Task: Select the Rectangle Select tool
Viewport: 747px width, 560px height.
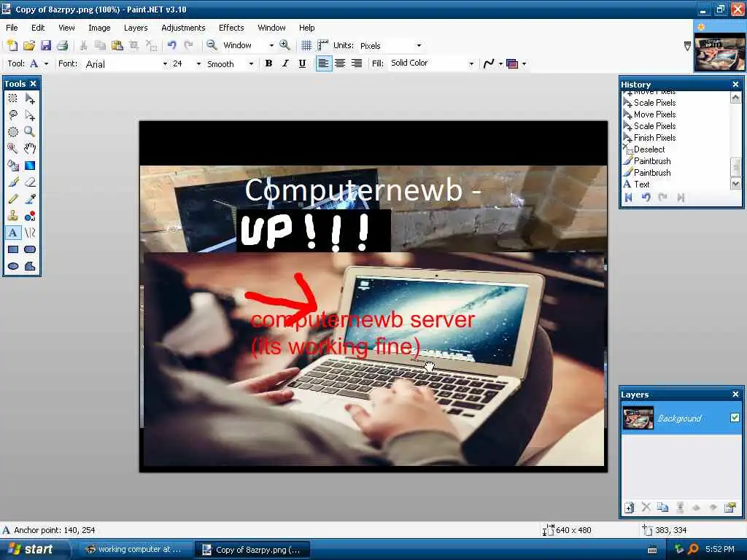Action: coord(13,98)
